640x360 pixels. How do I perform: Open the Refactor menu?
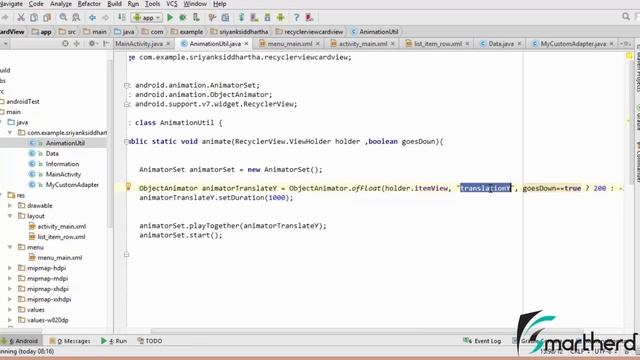point(89,4)
